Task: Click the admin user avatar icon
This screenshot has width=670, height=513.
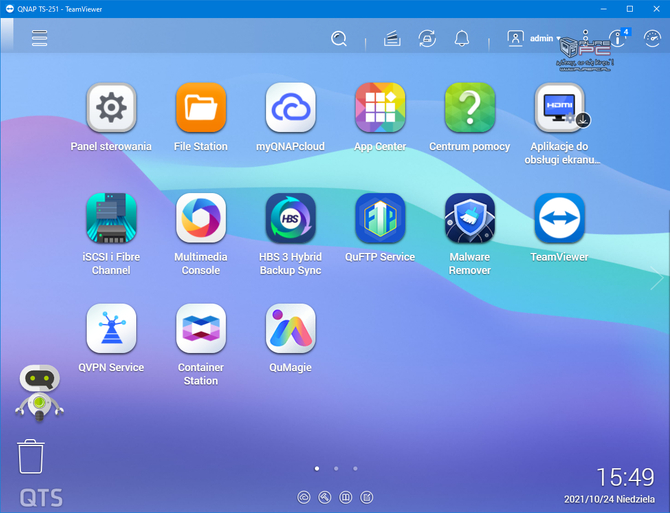Action: coord(515,38)
